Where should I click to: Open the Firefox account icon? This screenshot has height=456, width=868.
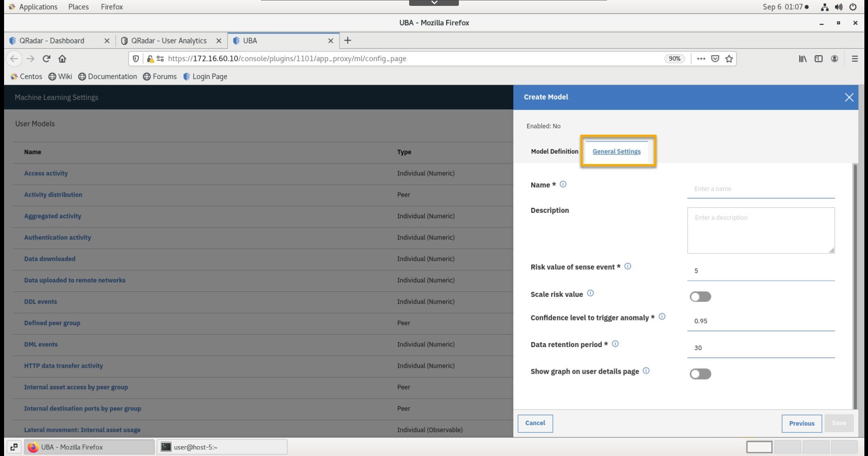pos(835,59)
